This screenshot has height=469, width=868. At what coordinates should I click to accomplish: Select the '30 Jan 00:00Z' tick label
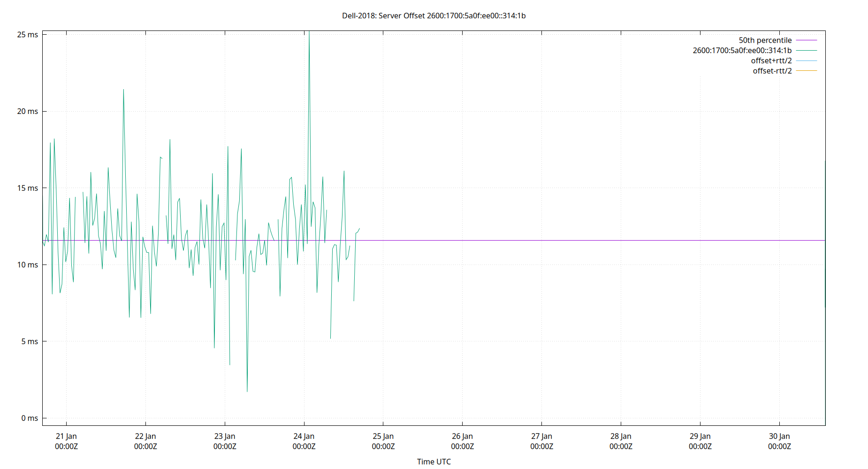click(780, 441)
